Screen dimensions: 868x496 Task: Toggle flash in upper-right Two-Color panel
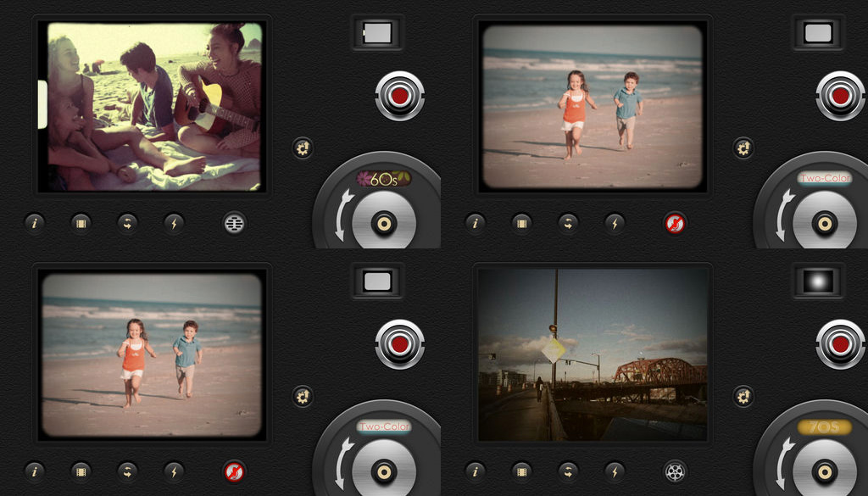tap(615, 223)
